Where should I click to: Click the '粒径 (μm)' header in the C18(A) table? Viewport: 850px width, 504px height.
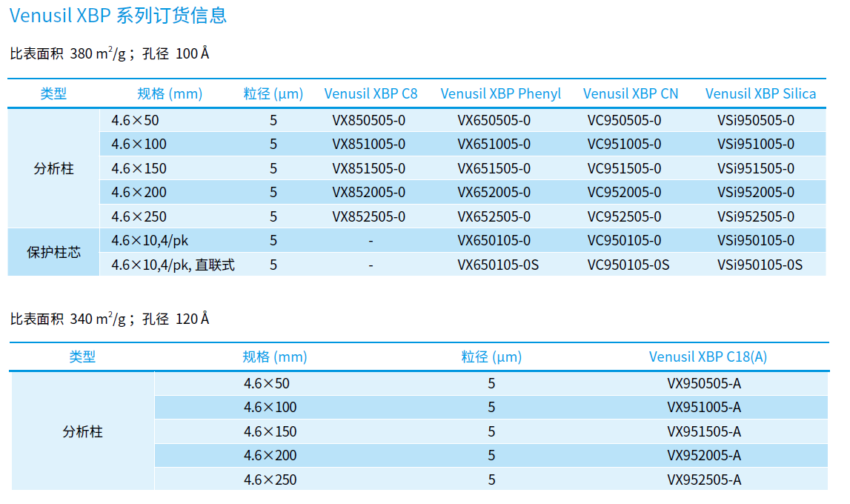coord(491,357)
